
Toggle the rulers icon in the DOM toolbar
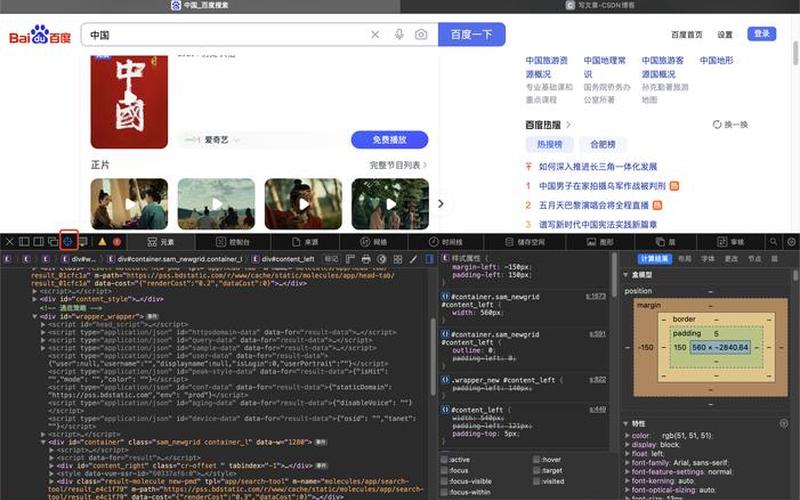click(x=350, y=259)
